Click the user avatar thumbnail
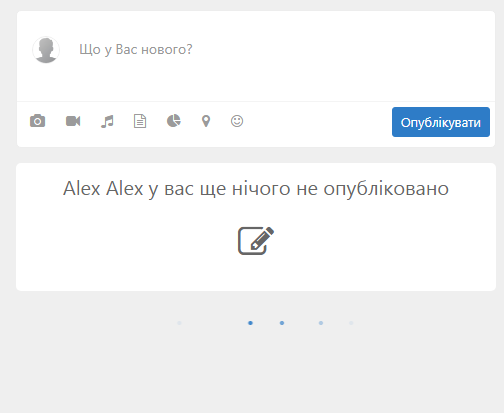 (46, 50)
